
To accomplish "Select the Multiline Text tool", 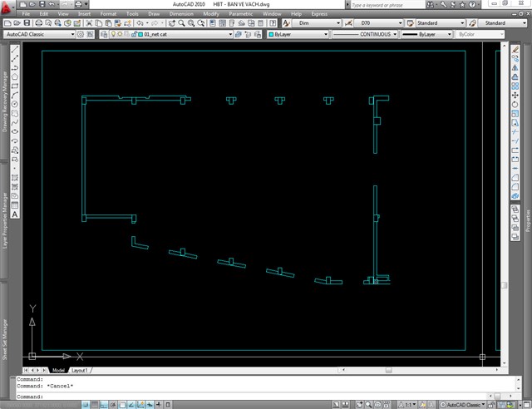I will (x=15, y=214).
